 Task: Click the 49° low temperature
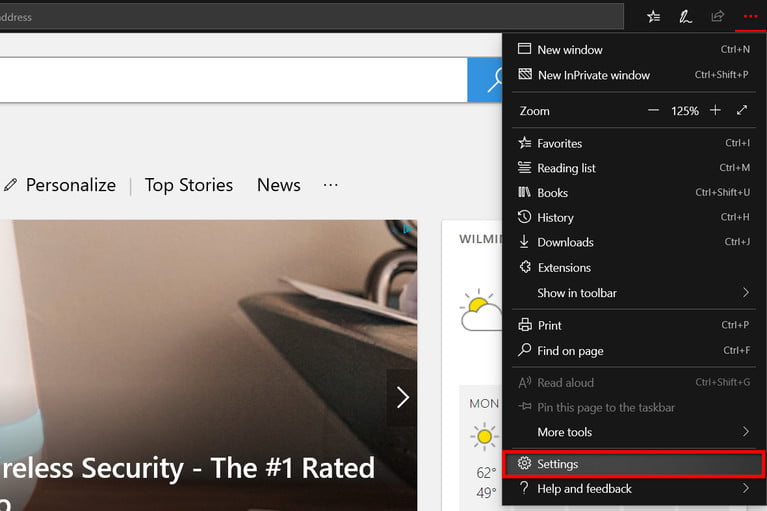tap(486, 492)
